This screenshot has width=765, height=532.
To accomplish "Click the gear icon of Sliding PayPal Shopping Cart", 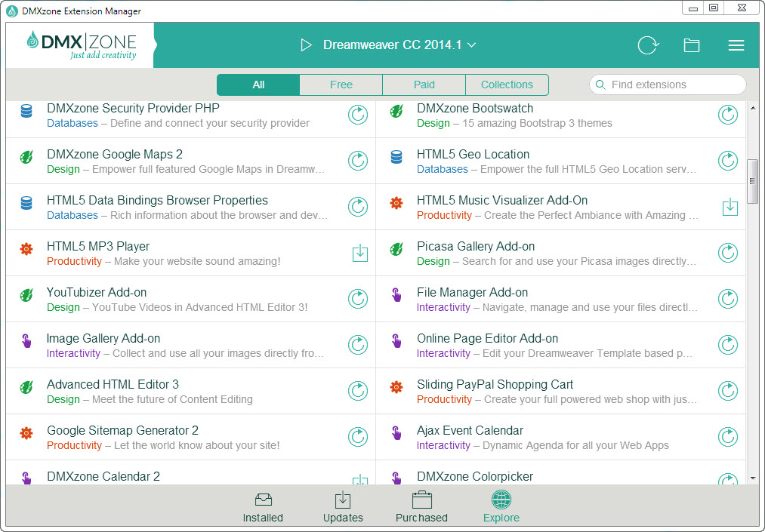I will [x=396, y=387].
